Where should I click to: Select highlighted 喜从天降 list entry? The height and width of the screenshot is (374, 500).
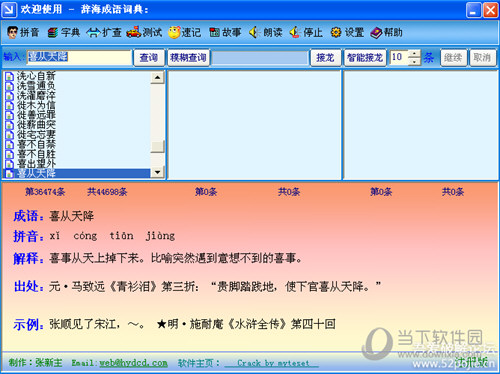[x=77, y=174]
